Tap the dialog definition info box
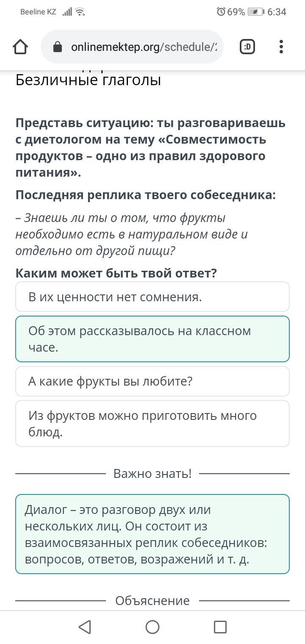The image size is (305, 644). coord(152,534)
